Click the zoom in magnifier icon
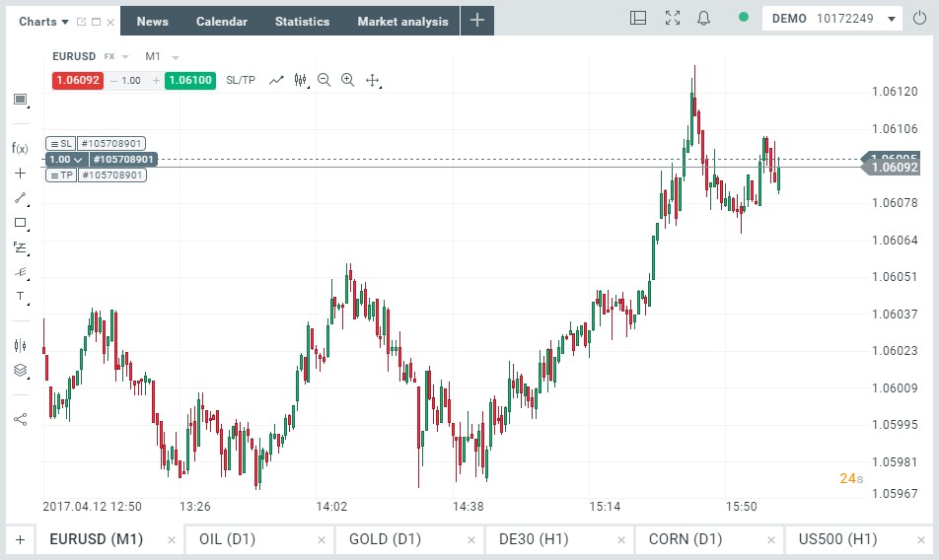Screen dimensions: 939x560 coord(347,80)
